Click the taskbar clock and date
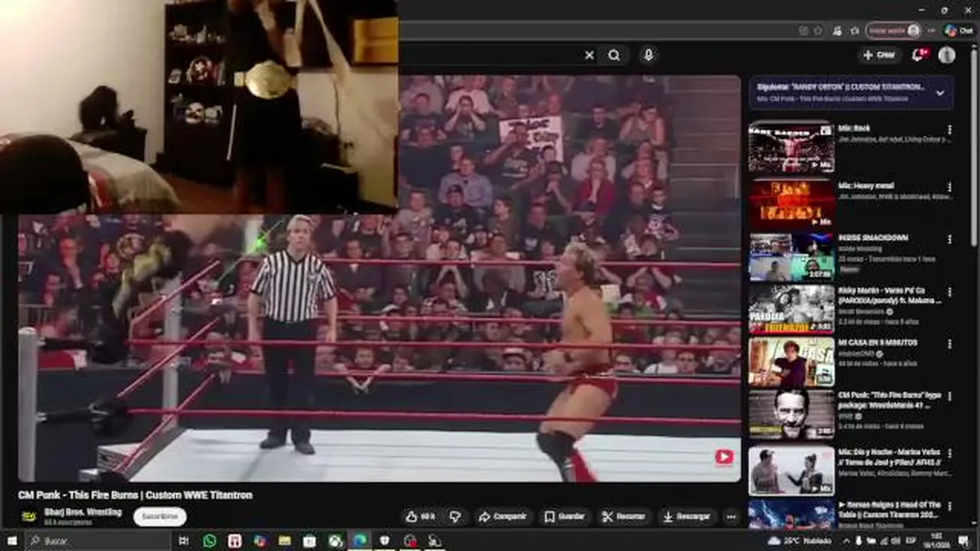 936,540
